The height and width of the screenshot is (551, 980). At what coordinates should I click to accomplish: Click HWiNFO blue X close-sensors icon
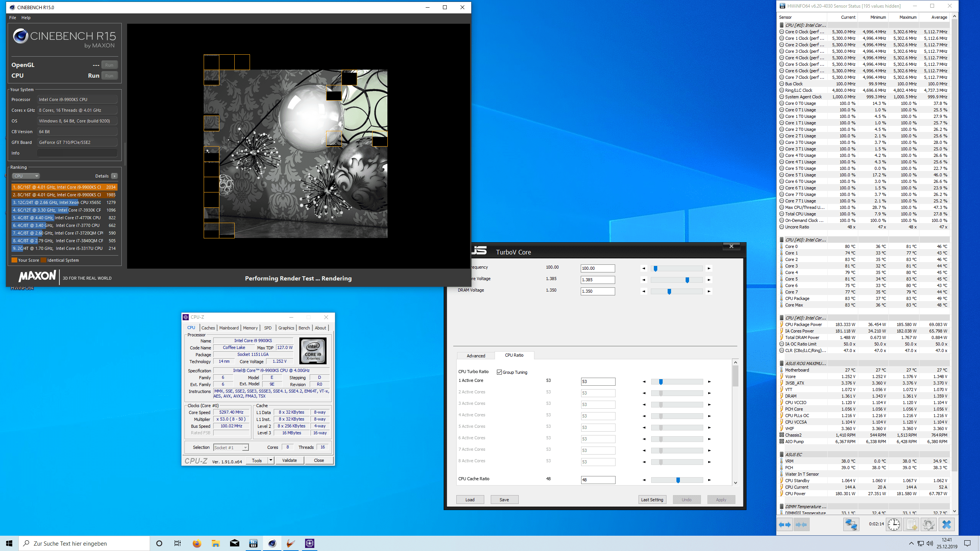946,524
